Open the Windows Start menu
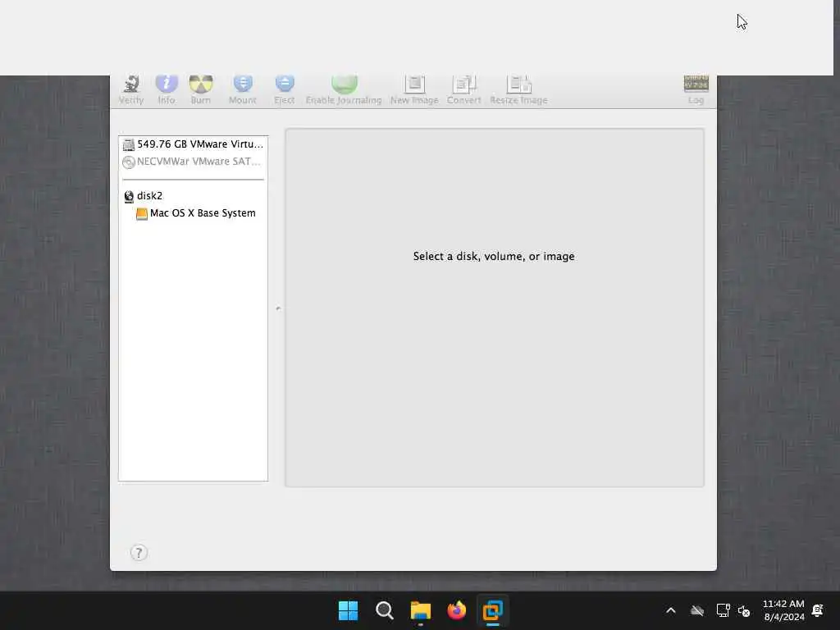This screenshot has height=630, width=840. click(x=348, y=610)
